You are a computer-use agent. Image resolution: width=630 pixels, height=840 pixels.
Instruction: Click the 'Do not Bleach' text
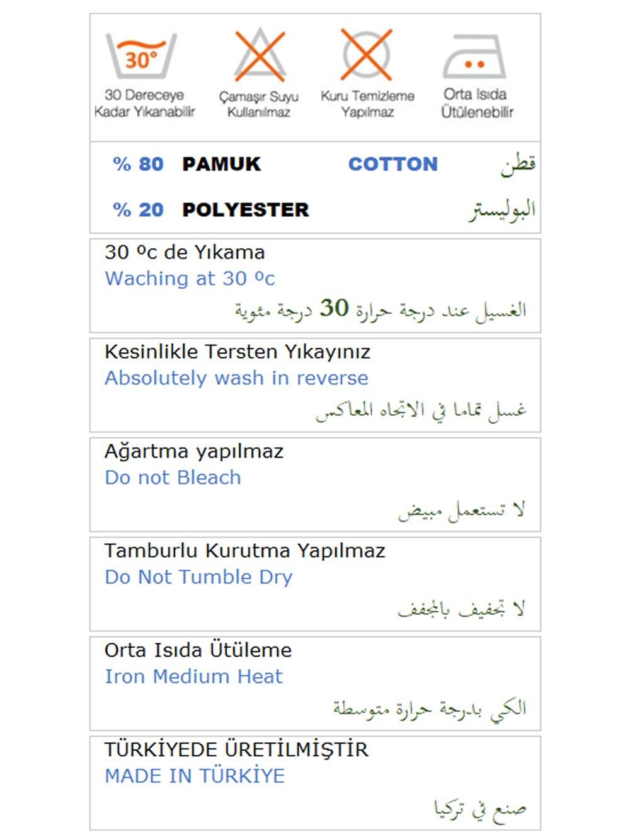click(x=173, y=478)
